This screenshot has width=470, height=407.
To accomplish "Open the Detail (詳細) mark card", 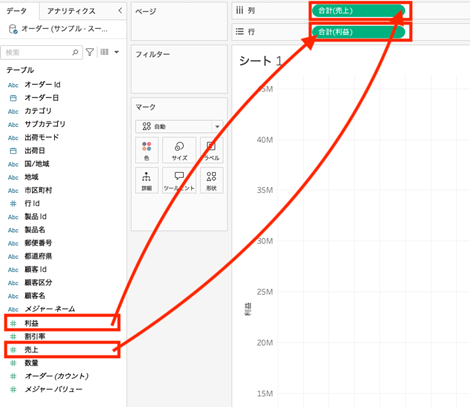I will 147,180.
